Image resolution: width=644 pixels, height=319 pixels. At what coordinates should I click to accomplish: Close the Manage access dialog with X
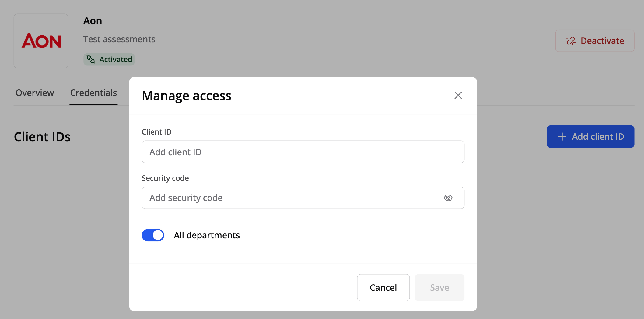[458, 96]
